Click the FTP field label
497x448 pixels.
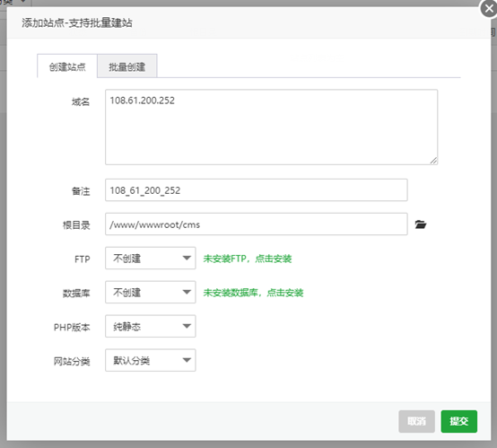[x=83, y=259]
